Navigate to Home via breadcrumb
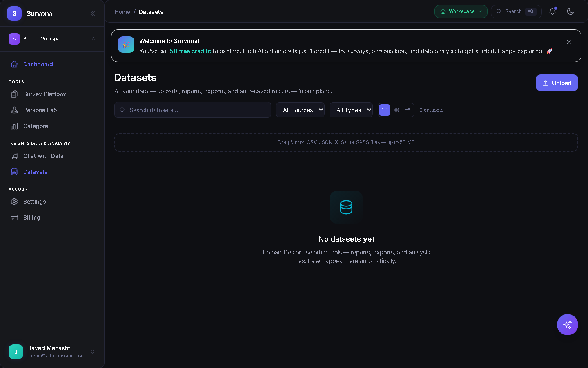588x368 pixels. 122,12
